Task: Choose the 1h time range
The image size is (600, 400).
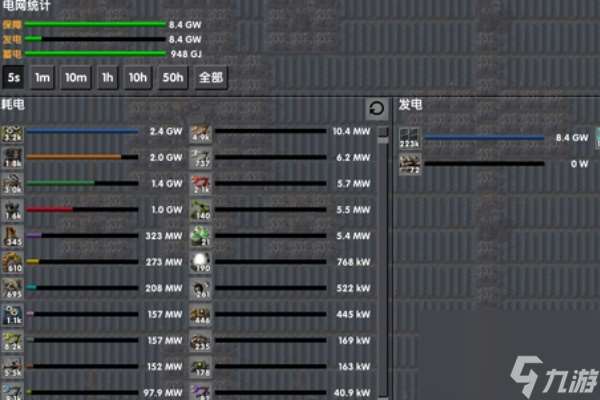Action: pos(108,78)
